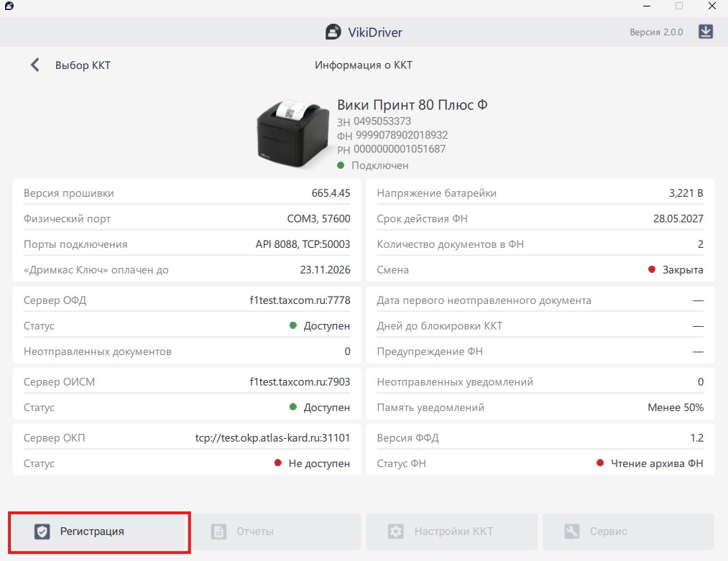Click the Менее 50% memory value
Screen dimensions: 728x561
click(676, 407)
